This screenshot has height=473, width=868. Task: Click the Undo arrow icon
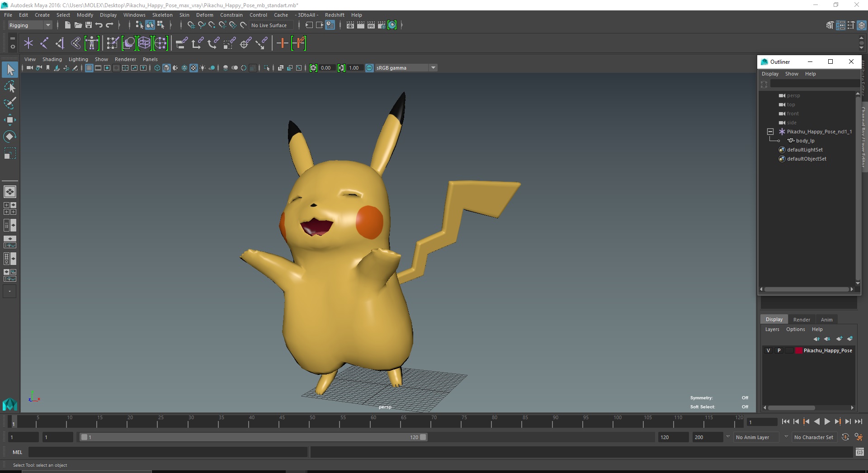pyautogui.click(x=99, y=25)
